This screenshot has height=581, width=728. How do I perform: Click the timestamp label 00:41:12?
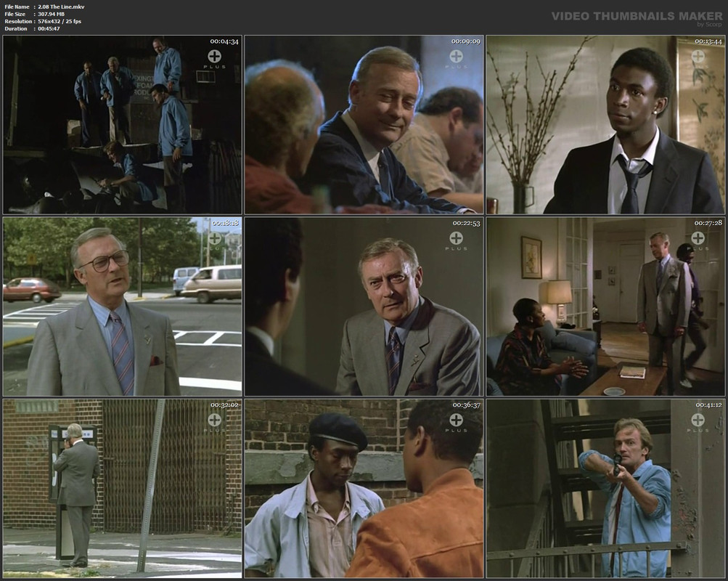[708, 405]
